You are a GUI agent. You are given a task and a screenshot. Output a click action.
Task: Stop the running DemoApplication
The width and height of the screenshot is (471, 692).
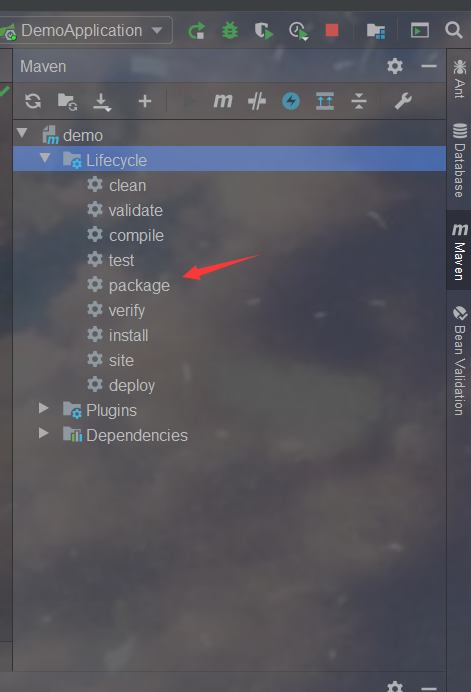[x=332, y=30]
